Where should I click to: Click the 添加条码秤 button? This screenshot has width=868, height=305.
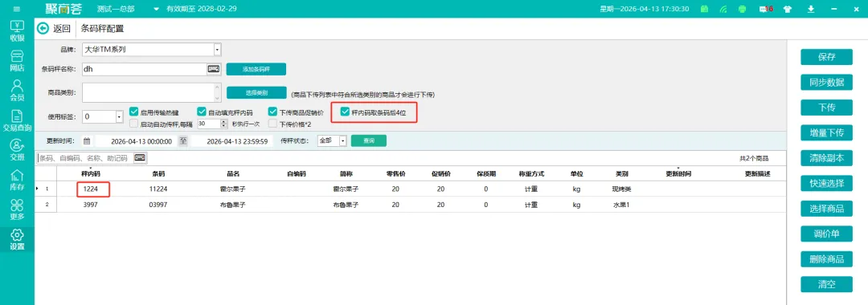(x=256, y=69)
